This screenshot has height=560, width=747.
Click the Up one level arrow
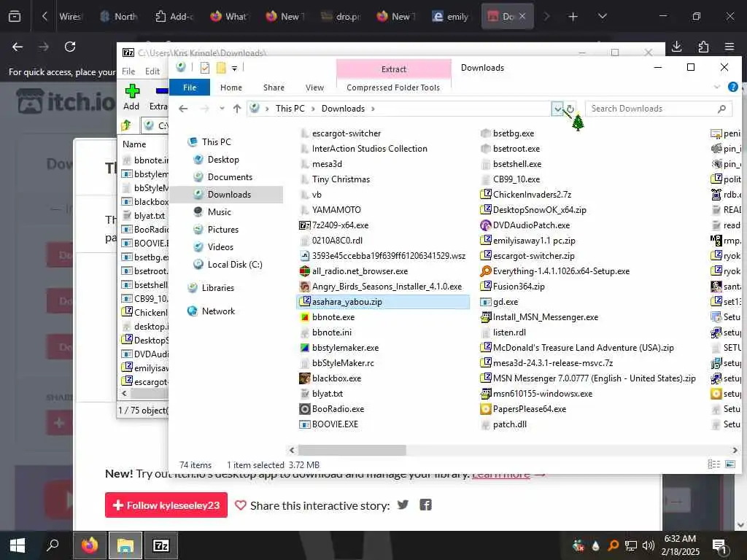click(x=237, y=109)
